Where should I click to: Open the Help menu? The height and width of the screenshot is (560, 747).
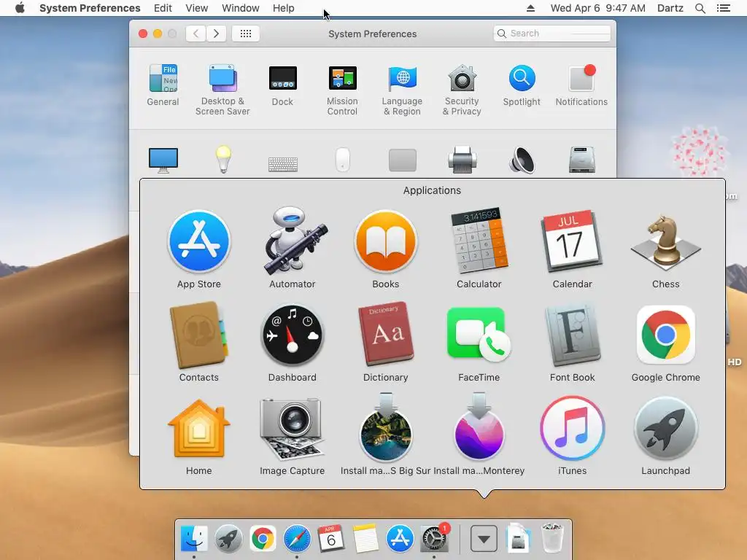[284, 8]
